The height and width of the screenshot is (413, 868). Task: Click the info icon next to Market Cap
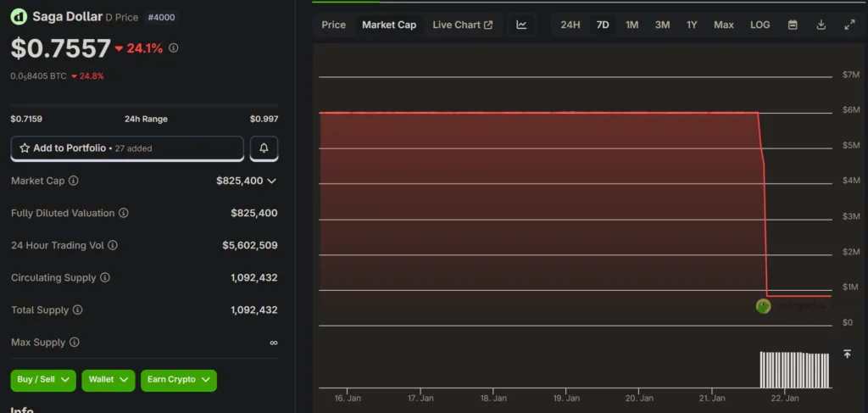pyautogui.click(x=74, y=181)
